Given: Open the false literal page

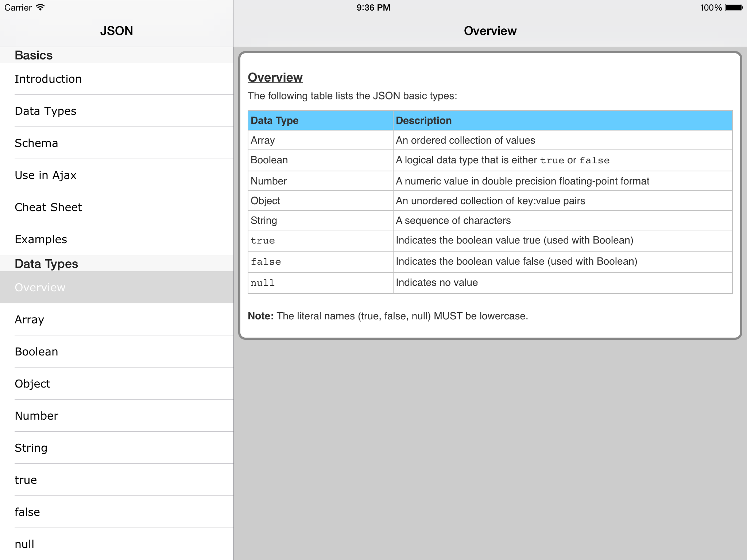Looking at the screenshot, I should [x=27, y=512].
